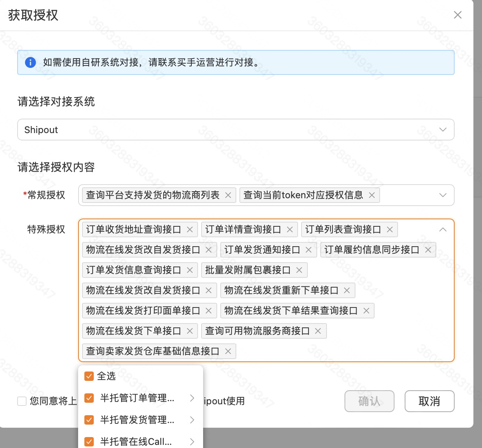Remove the 订单发货通知接口 tag
Viewport: 482px width, 448px height.
309,250
